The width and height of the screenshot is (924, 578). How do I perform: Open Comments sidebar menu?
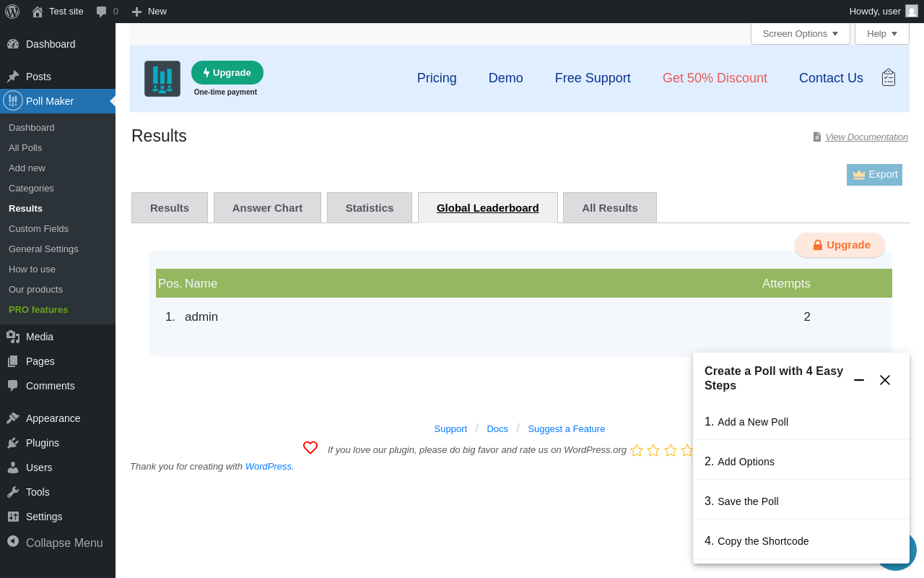[58, 386]
